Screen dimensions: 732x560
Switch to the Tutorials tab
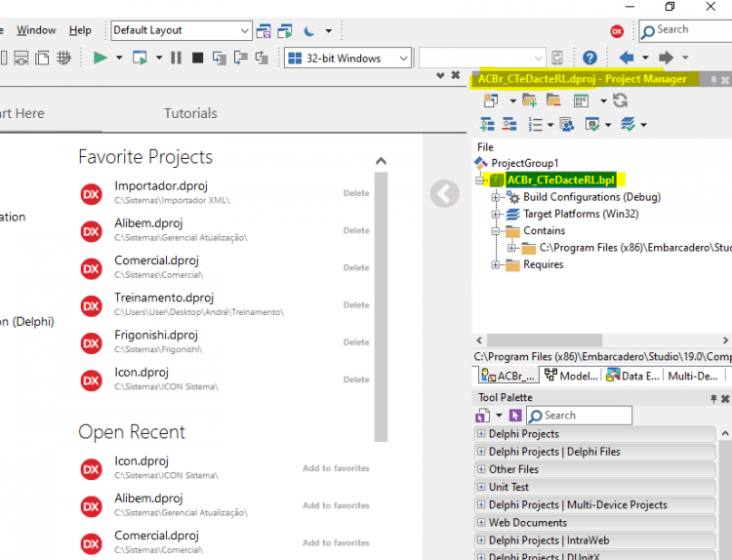click(x=190, y=113)
